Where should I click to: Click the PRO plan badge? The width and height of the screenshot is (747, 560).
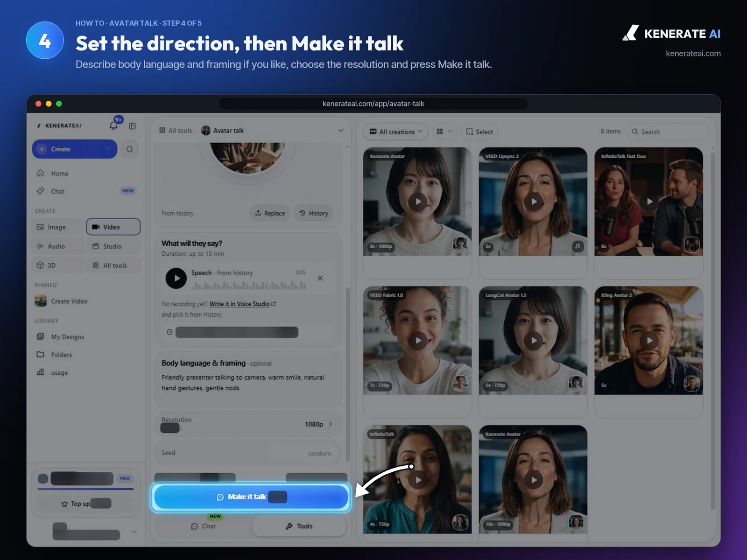pos(125,478)
